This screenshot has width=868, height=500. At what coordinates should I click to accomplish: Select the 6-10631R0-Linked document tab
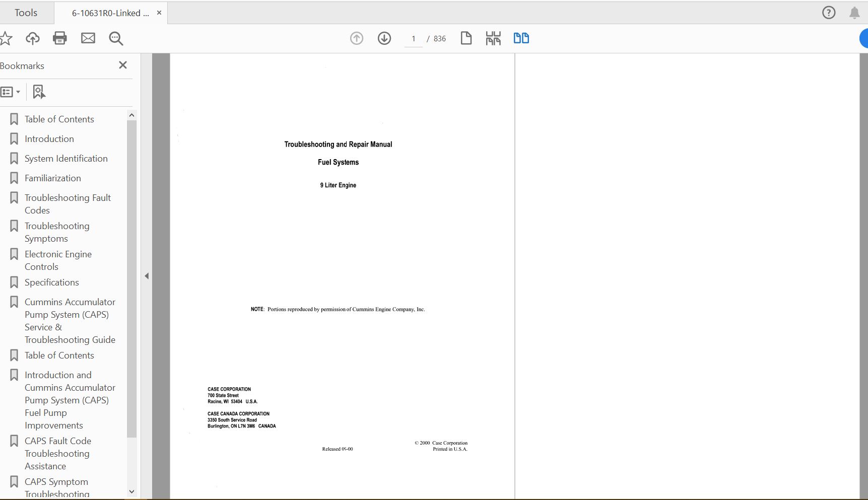(x=110, y=13)
